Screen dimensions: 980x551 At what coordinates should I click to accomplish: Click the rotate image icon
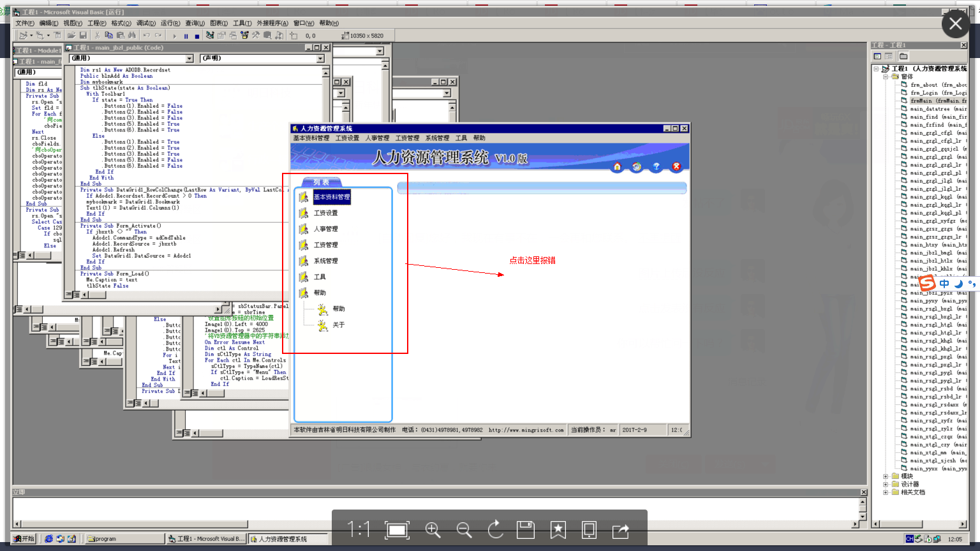coord(495,530)
